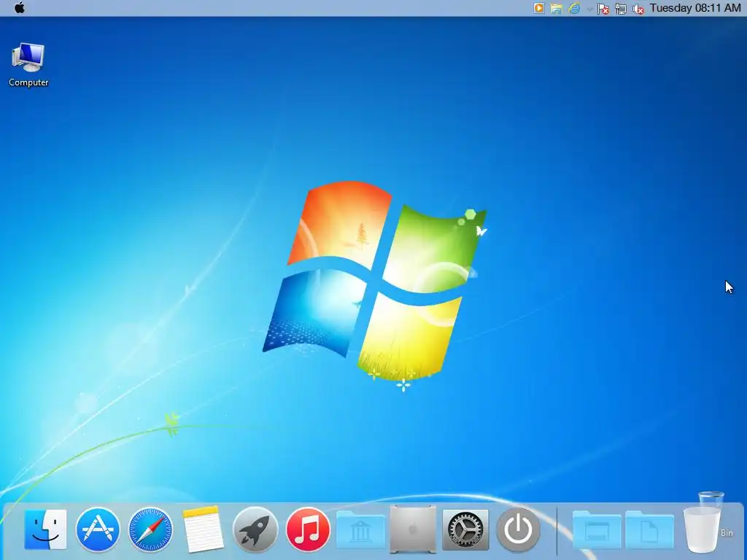Viewport: 747px width, 560px height.
Task: Open Notes yellow notepad in dock
Action: click(x=203, y=529)
